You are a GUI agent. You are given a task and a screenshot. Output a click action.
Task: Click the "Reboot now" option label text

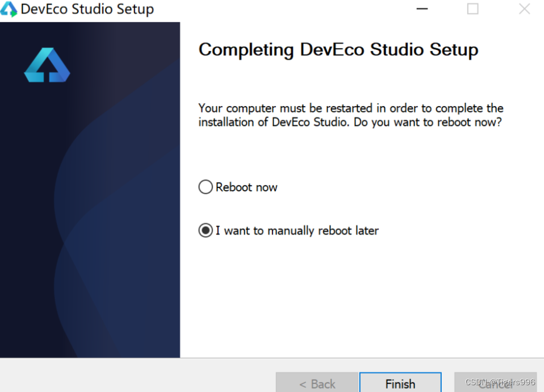click(x=246, y=187)
